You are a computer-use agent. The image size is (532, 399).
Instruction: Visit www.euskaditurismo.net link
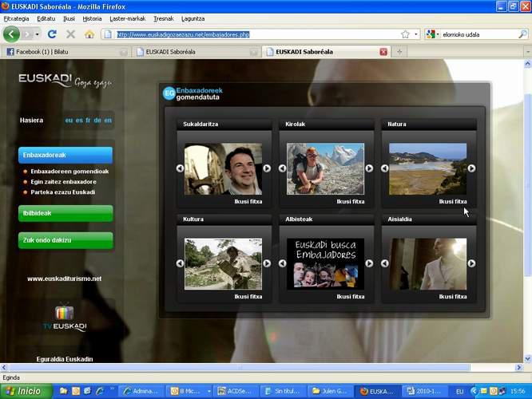point(65,279)
